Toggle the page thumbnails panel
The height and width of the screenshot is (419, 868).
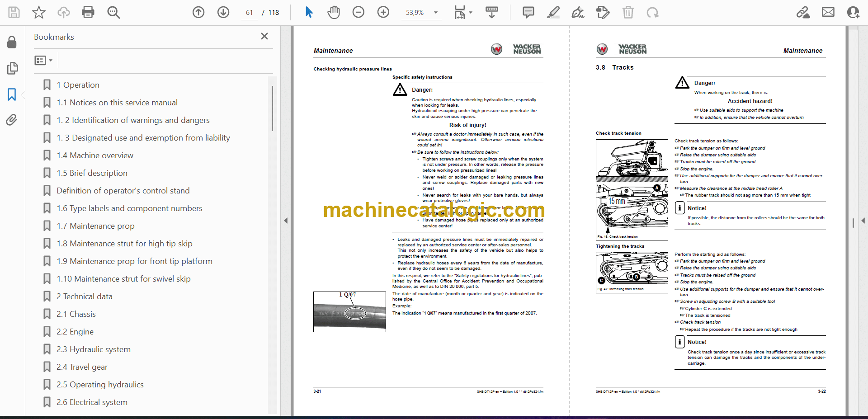(x=12, y=68)
